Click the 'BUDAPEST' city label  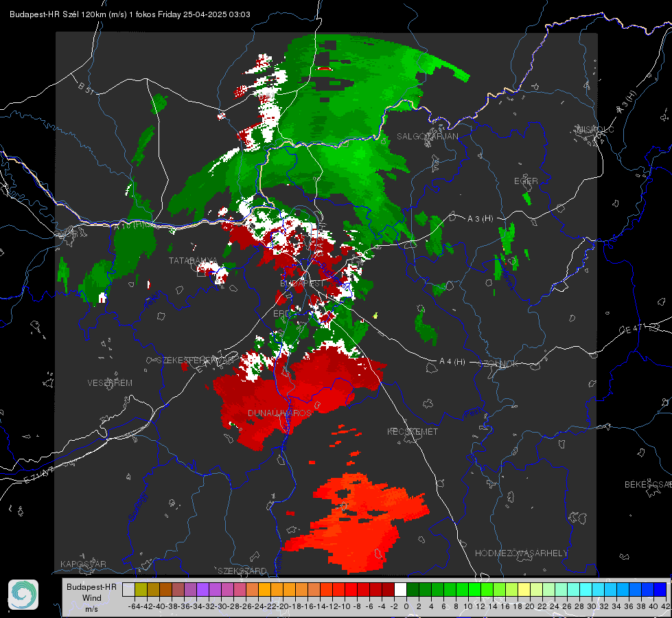[302, 284]
